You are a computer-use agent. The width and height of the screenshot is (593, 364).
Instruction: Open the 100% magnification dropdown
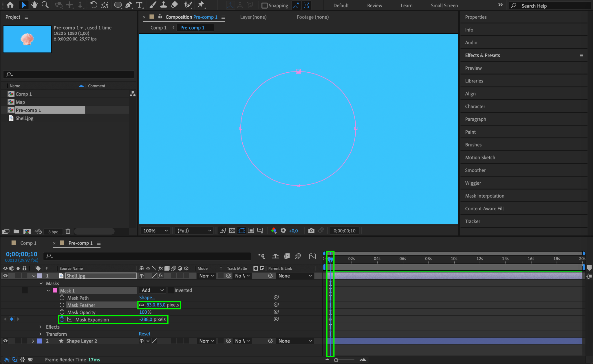click(155, 231)
